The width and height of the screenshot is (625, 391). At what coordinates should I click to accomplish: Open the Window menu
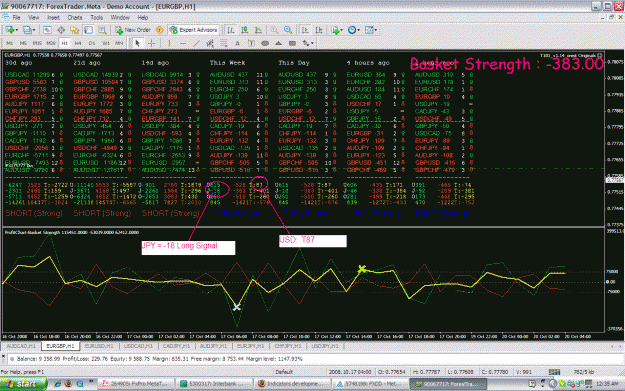click(x=120, y=18)
